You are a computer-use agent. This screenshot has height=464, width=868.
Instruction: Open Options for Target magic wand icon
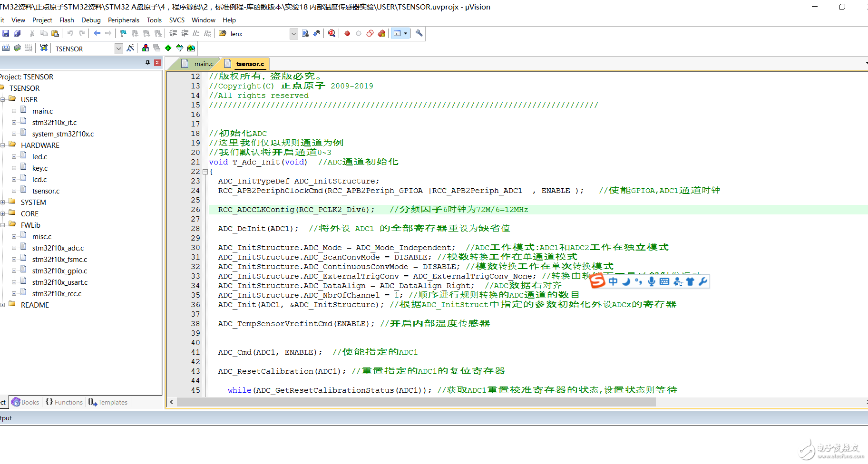point(130,48)
